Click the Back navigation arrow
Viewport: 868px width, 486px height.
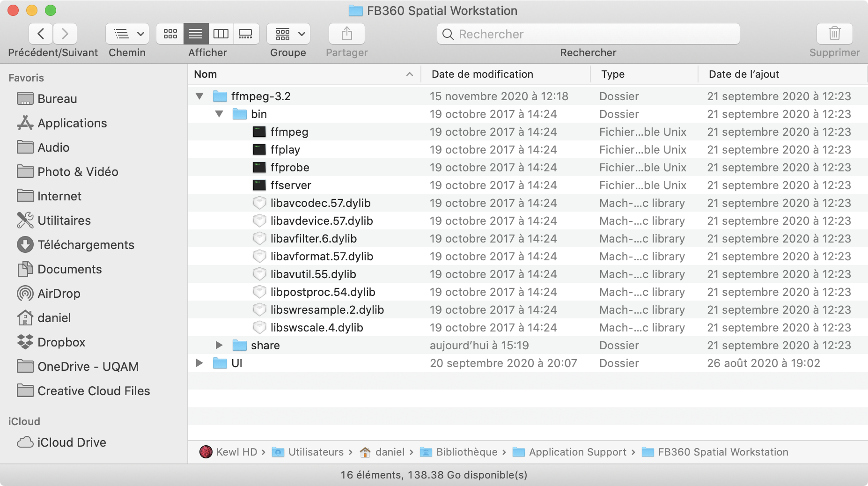click(x=41, y=34)
